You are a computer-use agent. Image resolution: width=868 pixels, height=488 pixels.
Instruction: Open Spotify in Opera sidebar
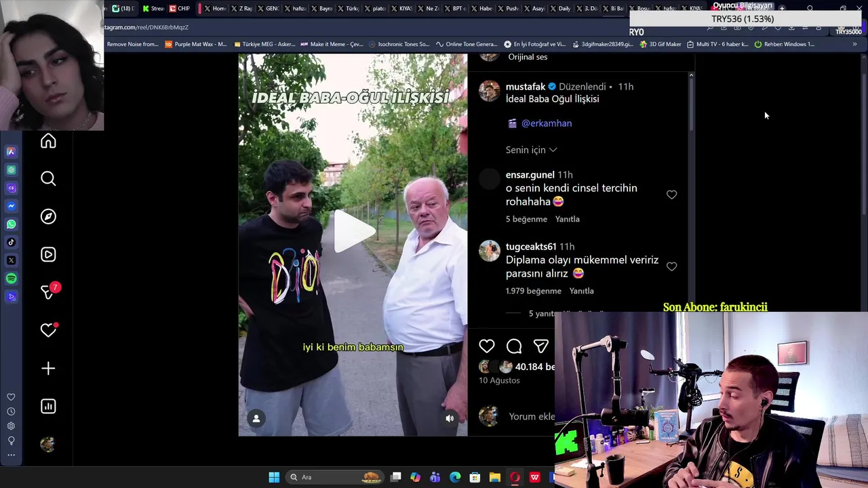click(11, 279)
